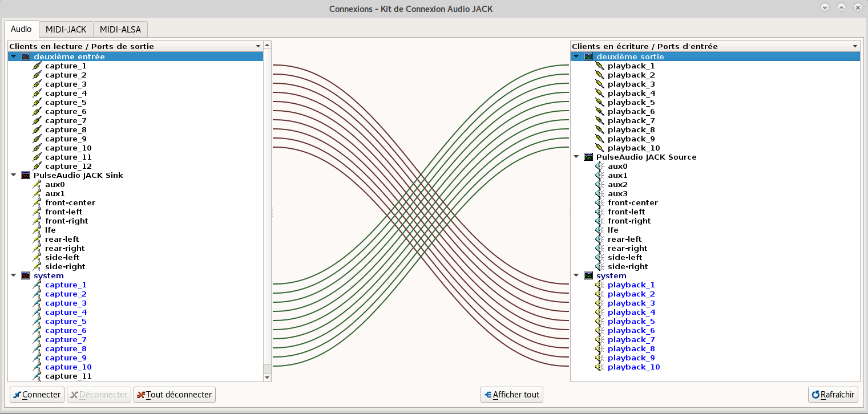
Task: Switch to the MIDI-JACK tab
Action: click(x=66, y=29)
